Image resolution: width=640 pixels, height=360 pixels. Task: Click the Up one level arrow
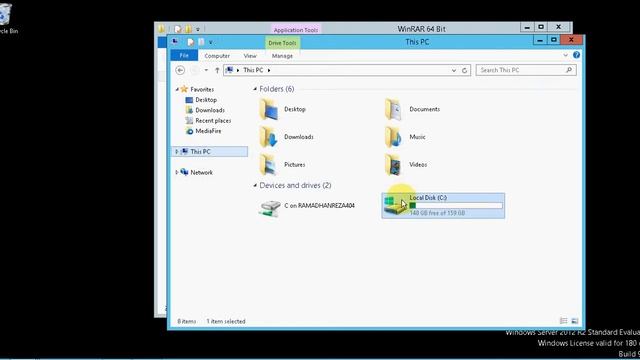217,70
